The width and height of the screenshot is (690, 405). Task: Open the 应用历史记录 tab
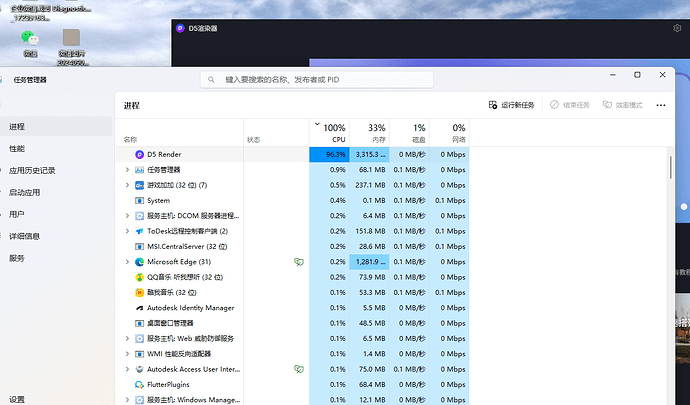tap(56, 171)
